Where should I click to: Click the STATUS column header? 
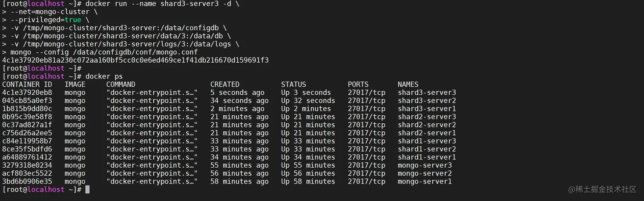[x=293, y=84]
